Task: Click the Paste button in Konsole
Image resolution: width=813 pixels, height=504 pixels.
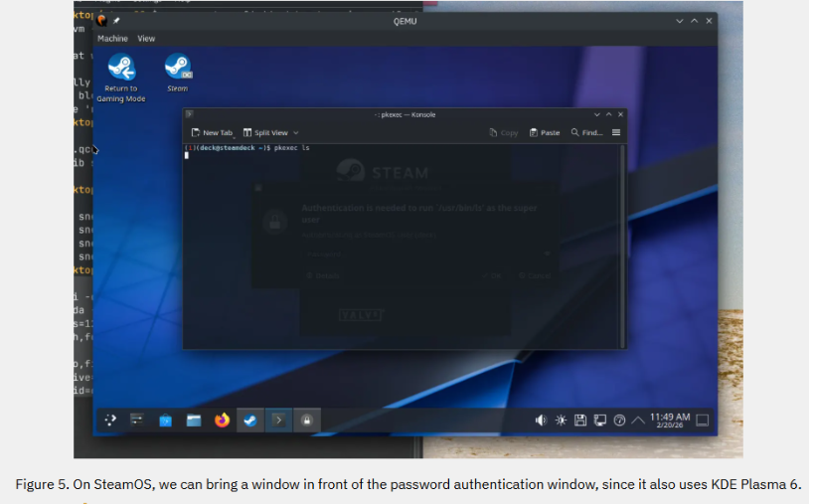Action: pyautogui.click(x=545, y=133)
